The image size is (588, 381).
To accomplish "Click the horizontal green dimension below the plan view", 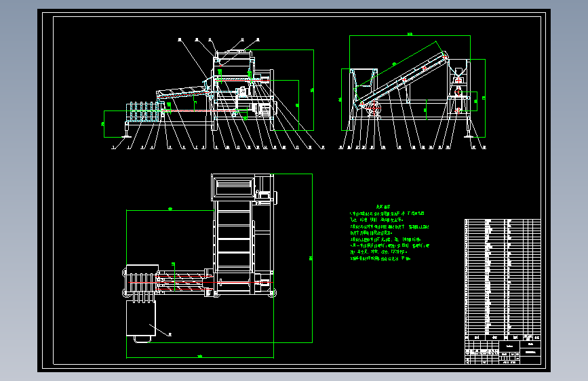I will [x=200, y=357].
